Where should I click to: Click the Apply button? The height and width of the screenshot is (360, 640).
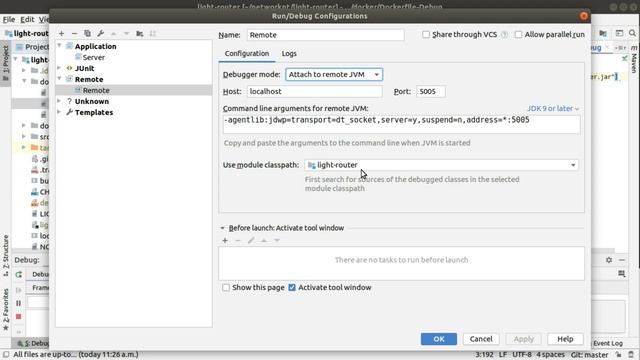point(523,339)
